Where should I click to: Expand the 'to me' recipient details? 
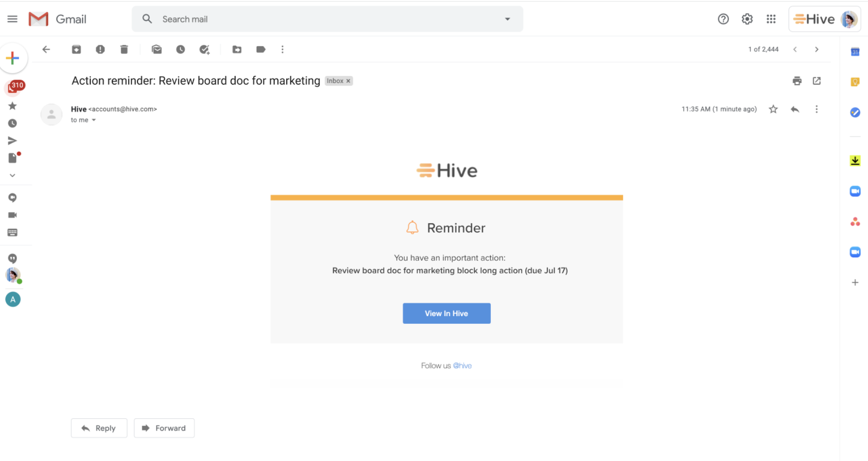tap(94, 120)
